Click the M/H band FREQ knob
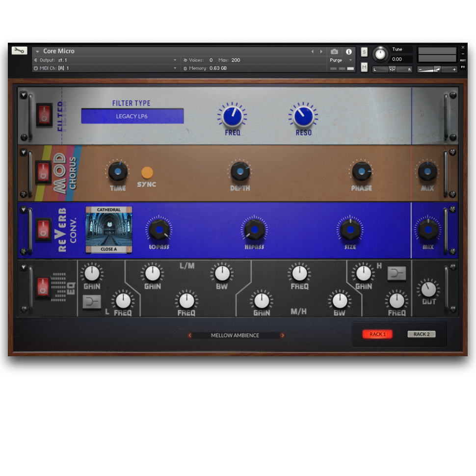The image size is (476, 476). pos(299,273)
